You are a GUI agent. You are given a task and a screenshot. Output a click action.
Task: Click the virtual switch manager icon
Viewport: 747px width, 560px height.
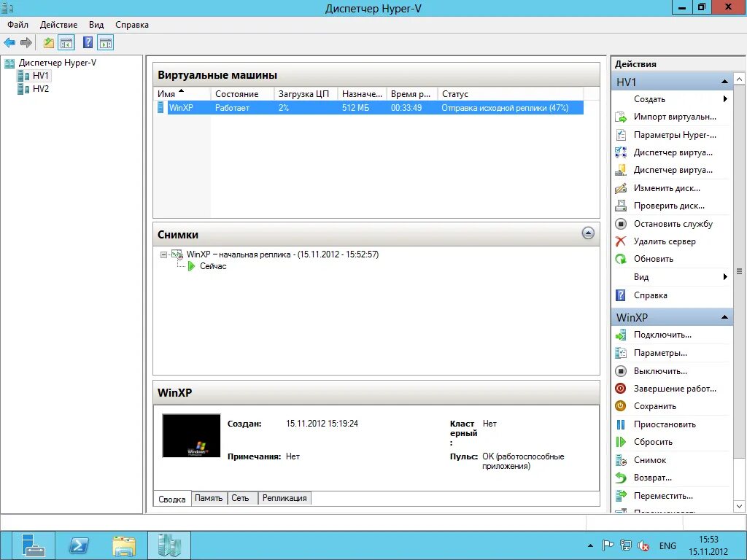pyautogui.click(x=621, y=152)
